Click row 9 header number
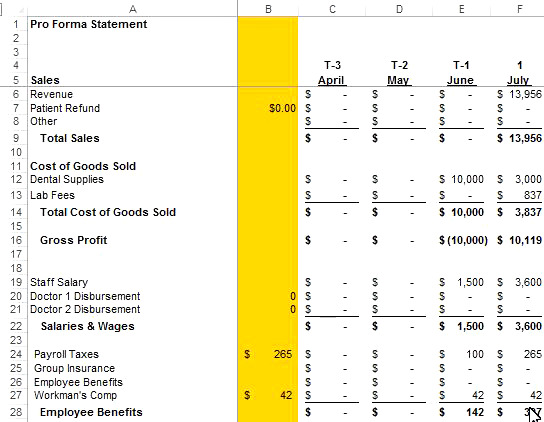 [x=16, y=138]
